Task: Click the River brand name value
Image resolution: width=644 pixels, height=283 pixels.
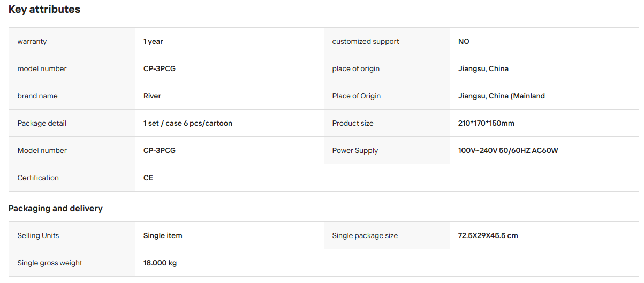Action: [x=152, y=96]
